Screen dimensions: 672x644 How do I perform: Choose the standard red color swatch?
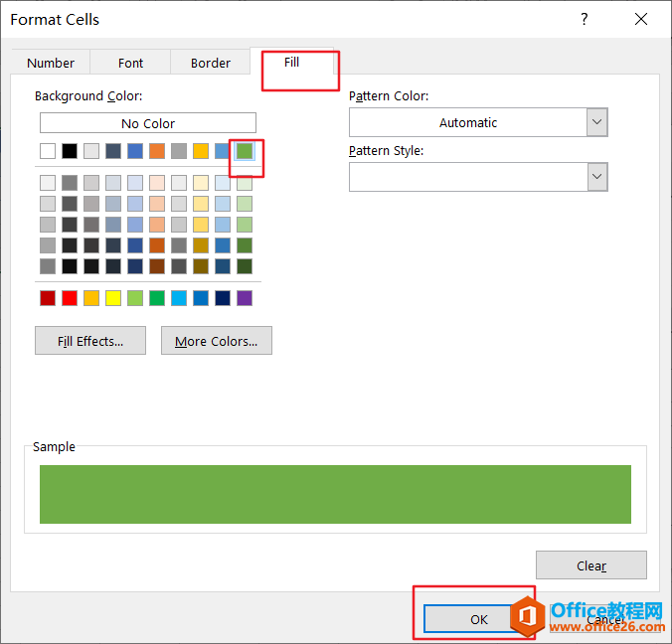click(70, 298)
